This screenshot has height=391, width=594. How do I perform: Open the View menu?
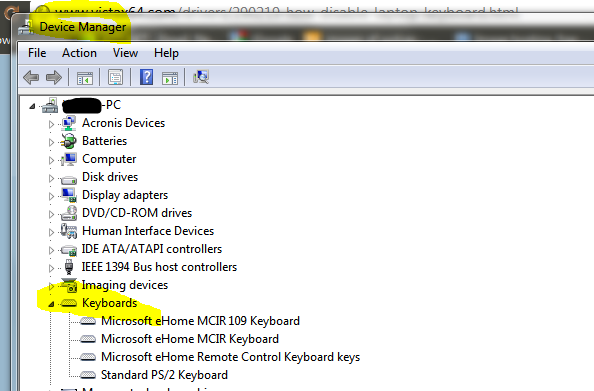(x=125, y=53)
